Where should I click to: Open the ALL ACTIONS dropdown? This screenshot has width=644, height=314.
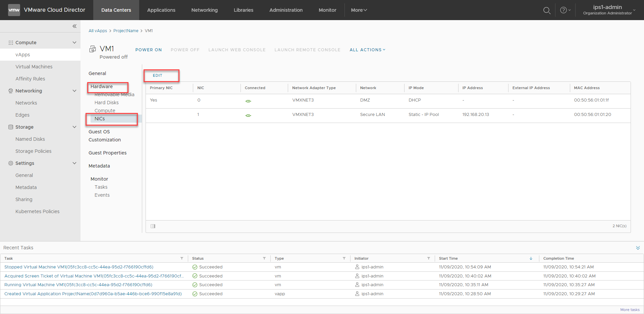367,50
